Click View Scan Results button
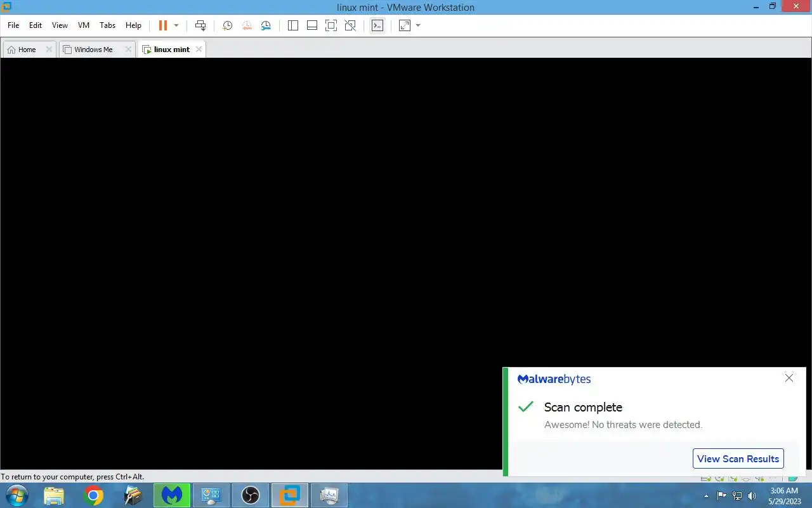This screenshot has width=812, height=508. [738, 458]
